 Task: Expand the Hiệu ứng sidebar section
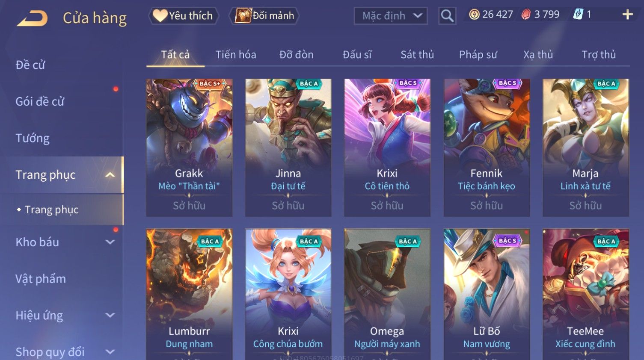point(110,315)
